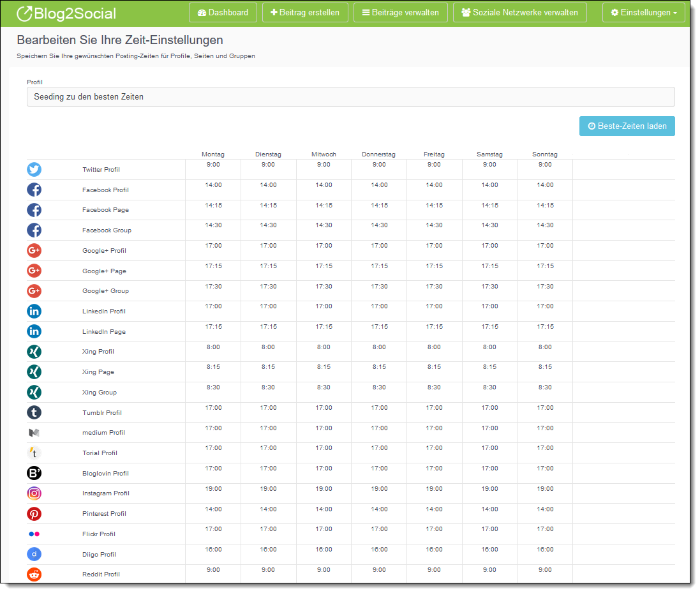Click the Tumblr Profil label

102,412
